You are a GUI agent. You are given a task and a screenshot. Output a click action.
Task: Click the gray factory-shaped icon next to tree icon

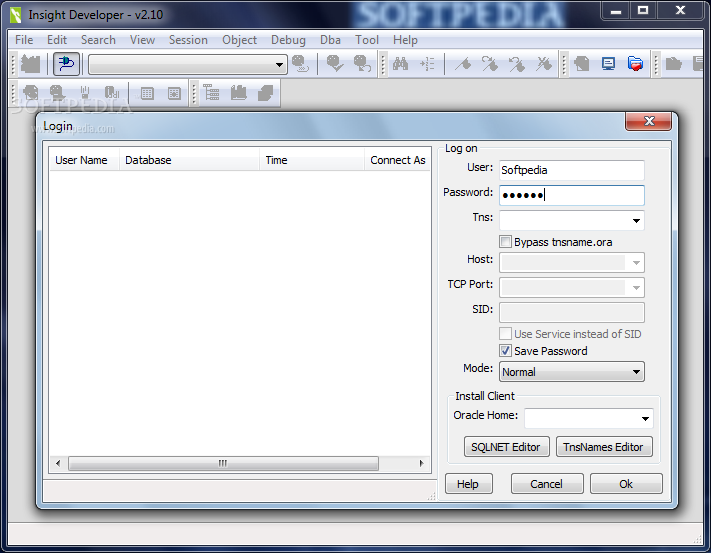(x=239, y=93)
